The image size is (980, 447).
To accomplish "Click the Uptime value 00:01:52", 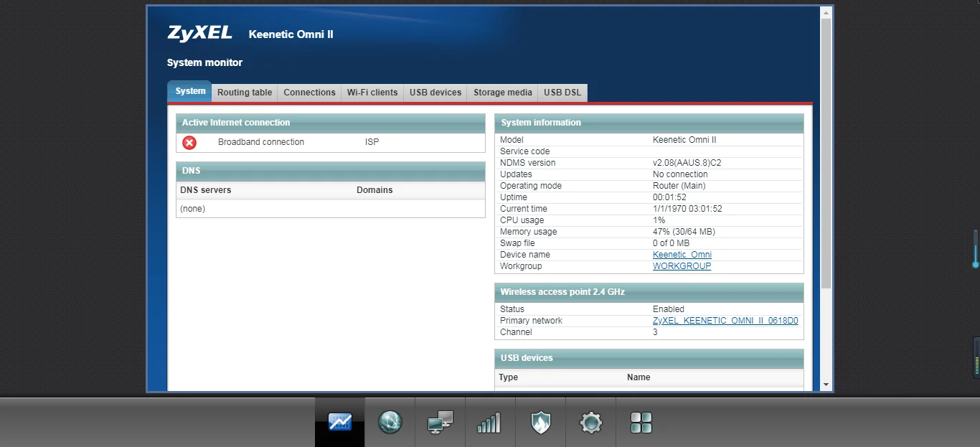I will pyautogui.click(x=669, y=197).
